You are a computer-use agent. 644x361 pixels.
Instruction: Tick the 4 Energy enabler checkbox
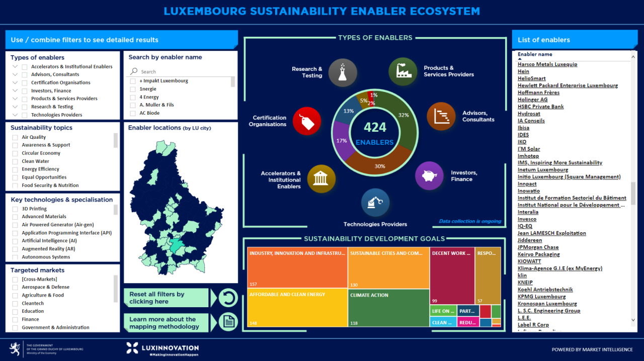coord(133,97)
